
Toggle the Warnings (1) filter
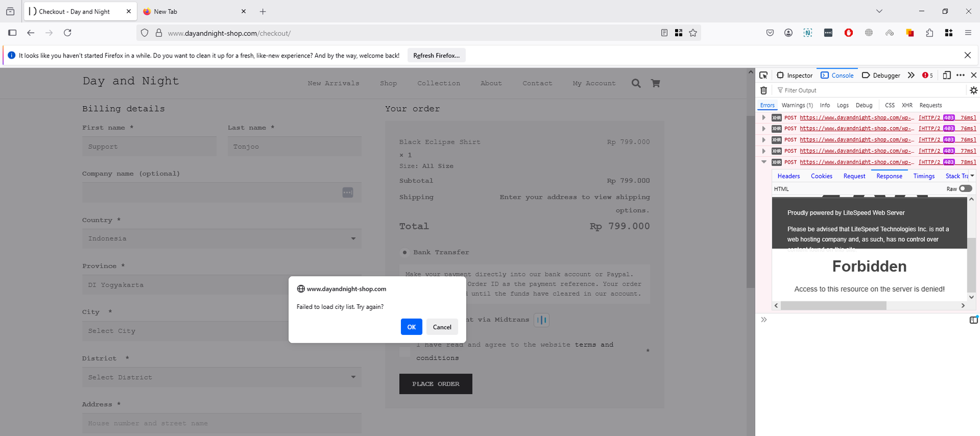pyautogui.click(x=797, y=105)
